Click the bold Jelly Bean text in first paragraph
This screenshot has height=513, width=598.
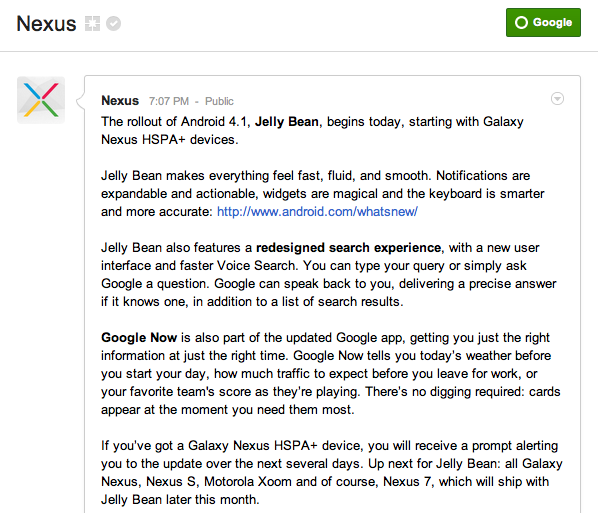click(287, 122)
